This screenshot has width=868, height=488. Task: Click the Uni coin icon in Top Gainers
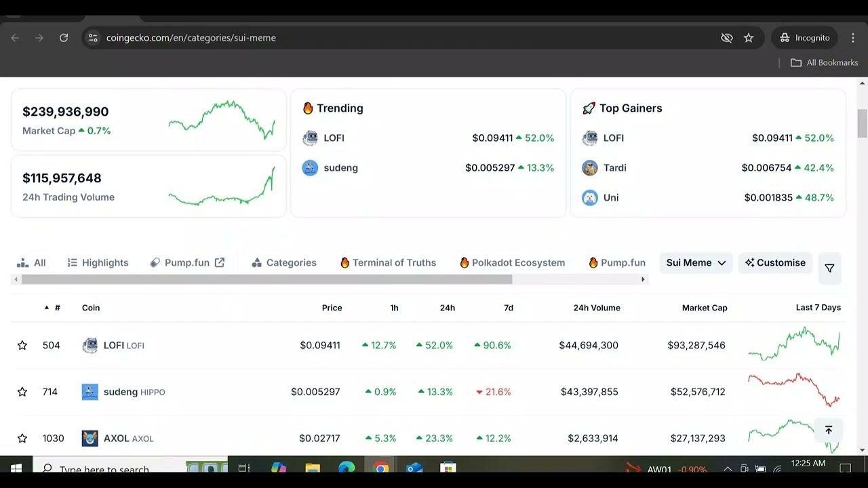(x=590, y=198)
